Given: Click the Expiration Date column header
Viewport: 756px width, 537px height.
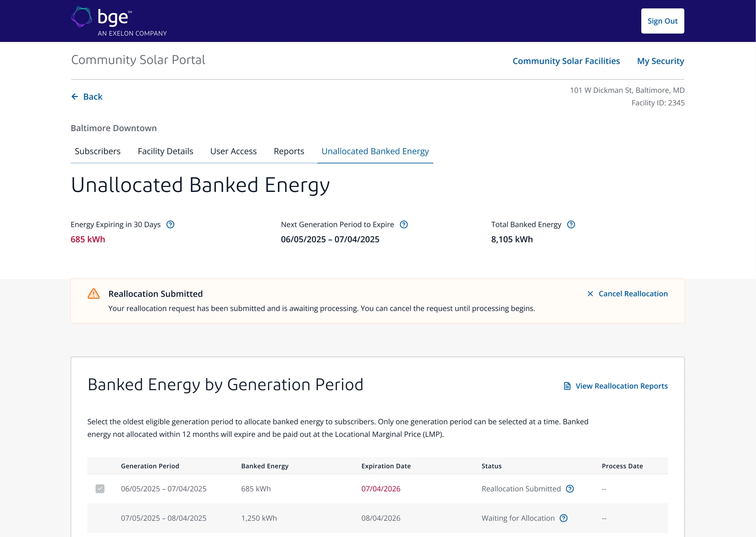Looking at the screenshot, I should click(386, 466).
